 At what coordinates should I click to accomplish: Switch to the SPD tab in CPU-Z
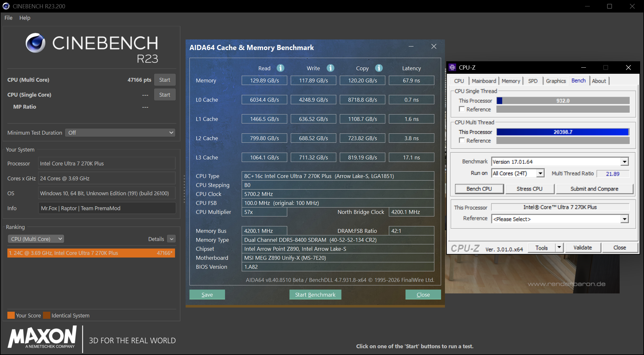[x=533, y=81]
